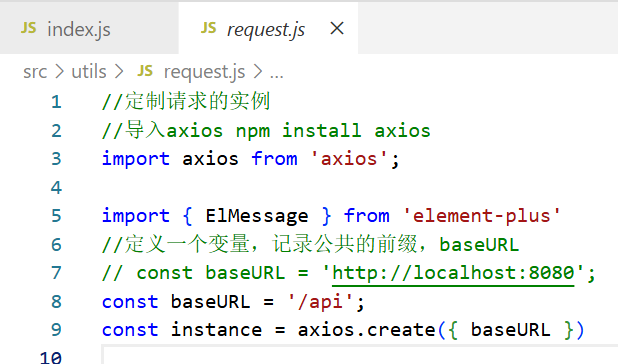Viewport: 618px width, 364px height.
Task: Close the request.js tab
Action: coord(337,28)
